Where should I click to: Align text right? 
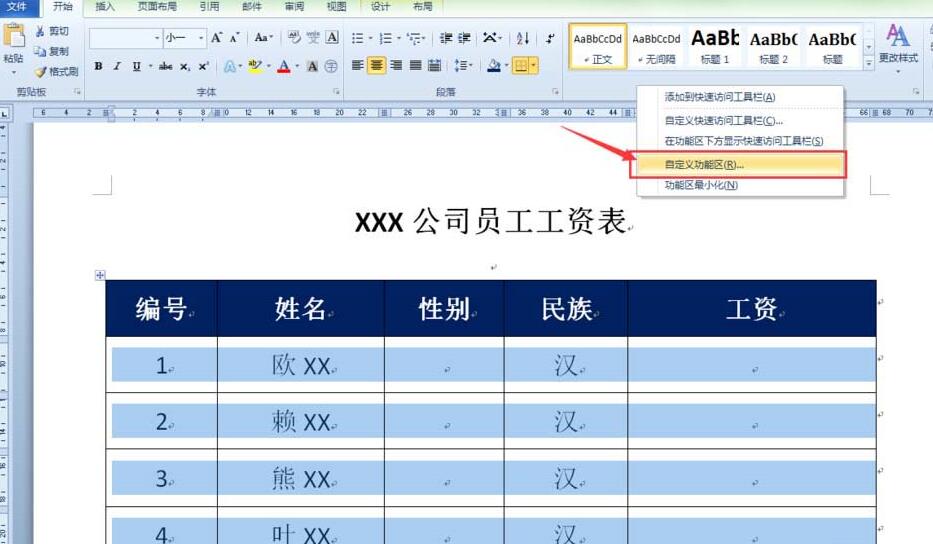(x=396, y=65)
